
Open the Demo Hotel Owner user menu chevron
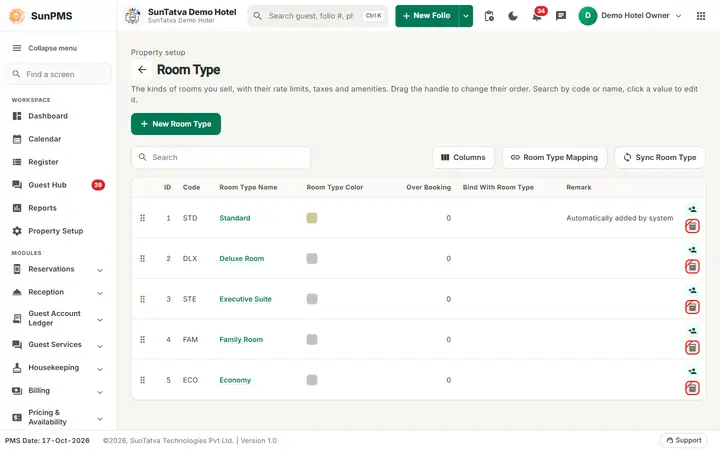coord(678,16)
